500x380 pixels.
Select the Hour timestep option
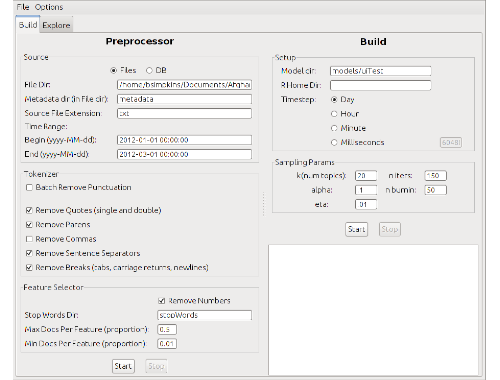pyautogui.click(x=334, y=114)
